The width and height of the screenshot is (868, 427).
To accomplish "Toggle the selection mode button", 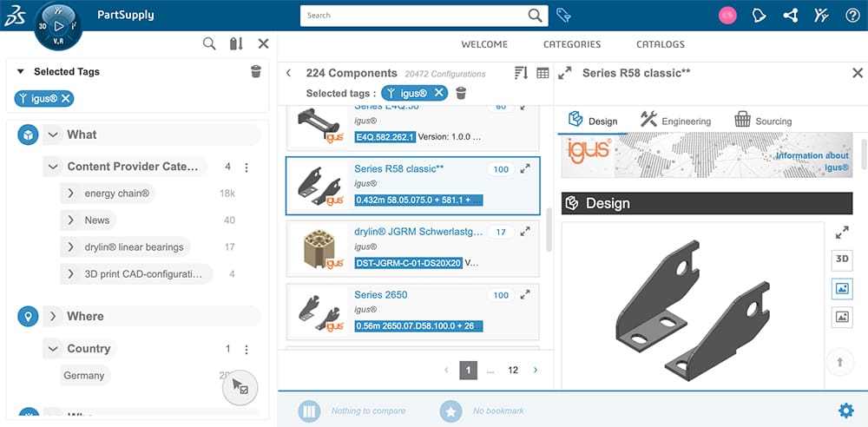I will coord(240,386).
